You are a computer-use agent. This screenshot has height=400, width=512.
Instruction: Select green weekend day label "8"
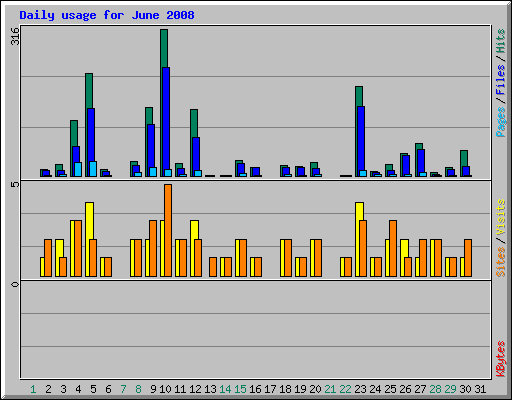138,389
